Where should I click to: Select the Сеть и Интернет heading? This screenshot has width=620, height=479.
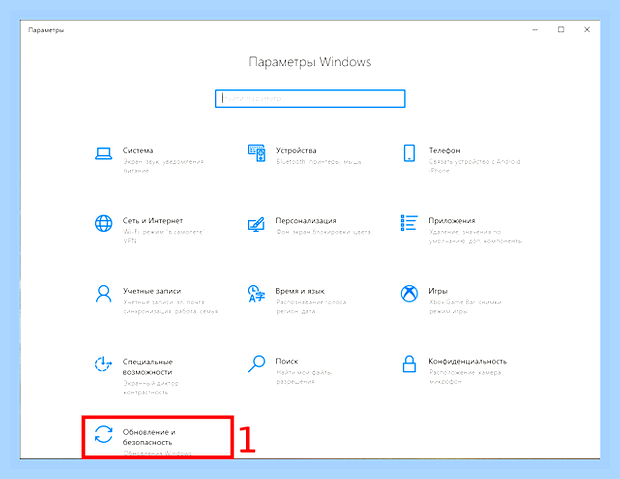pyautogui.click(x=153, y=221)
